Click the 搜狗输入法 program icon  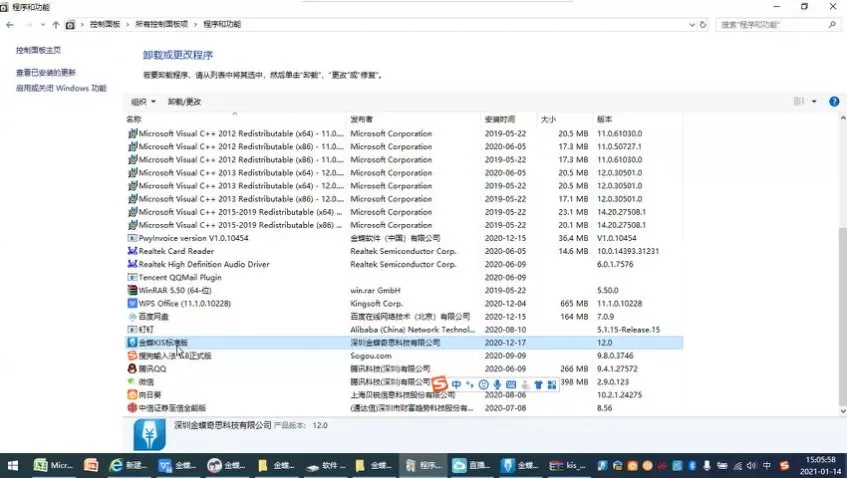pyautogui.click(x=132, y=355)
